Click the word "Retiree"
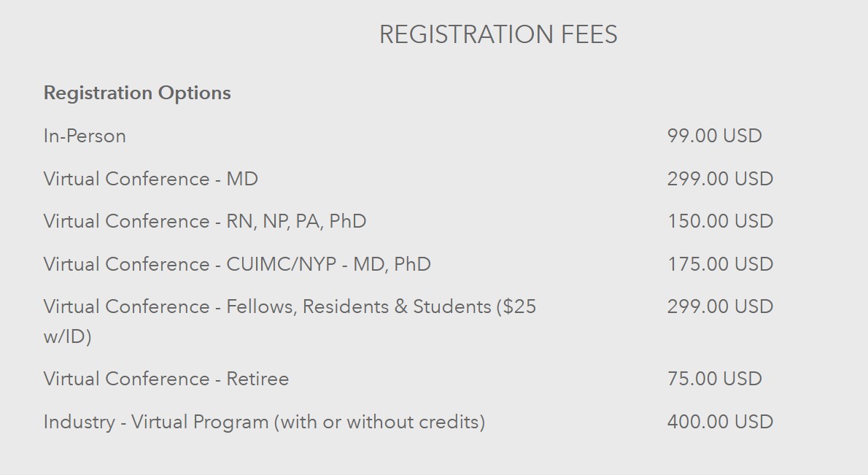The image size is (868, 475). pos(257,379)
